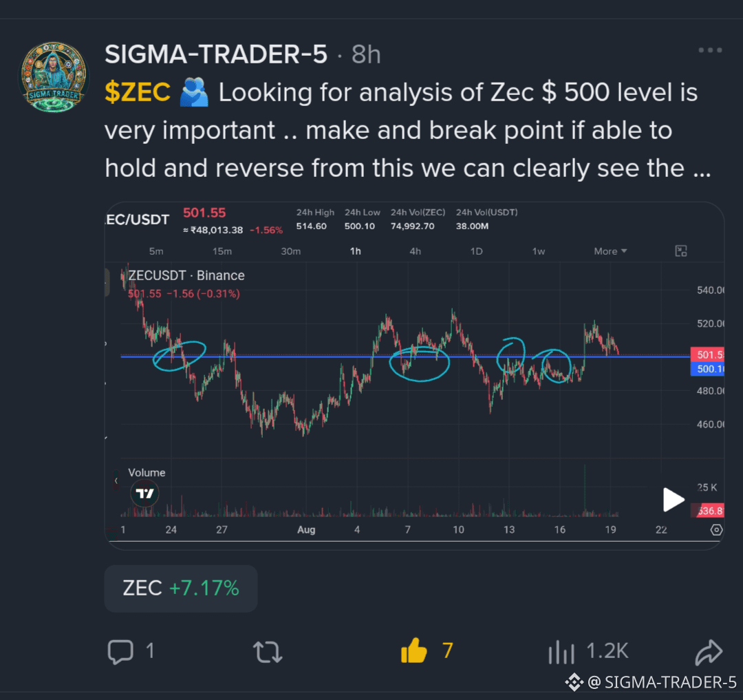View post stats bar-chart icon
Screen dimensions: 743x700
click(561, 652)
